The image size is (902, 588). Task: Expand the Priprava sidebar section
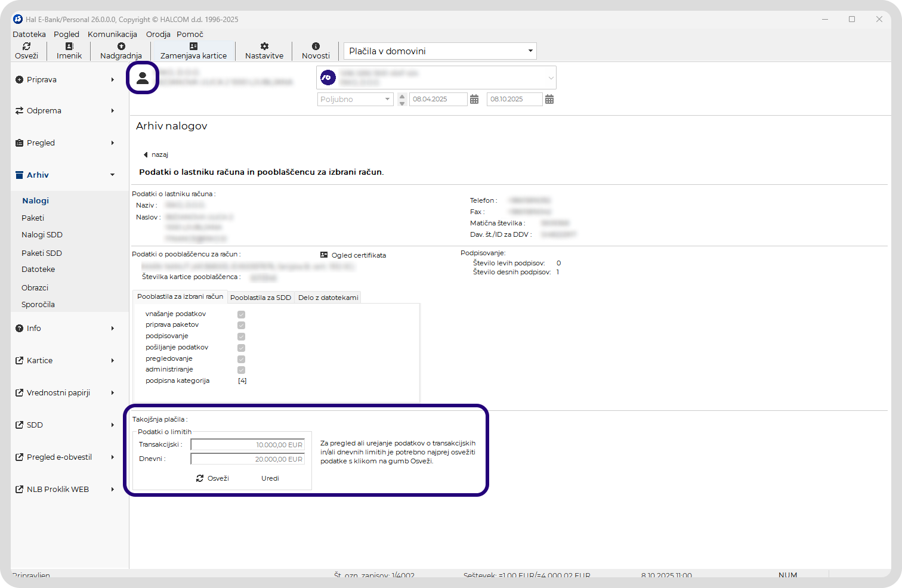[x=64, y=80]
